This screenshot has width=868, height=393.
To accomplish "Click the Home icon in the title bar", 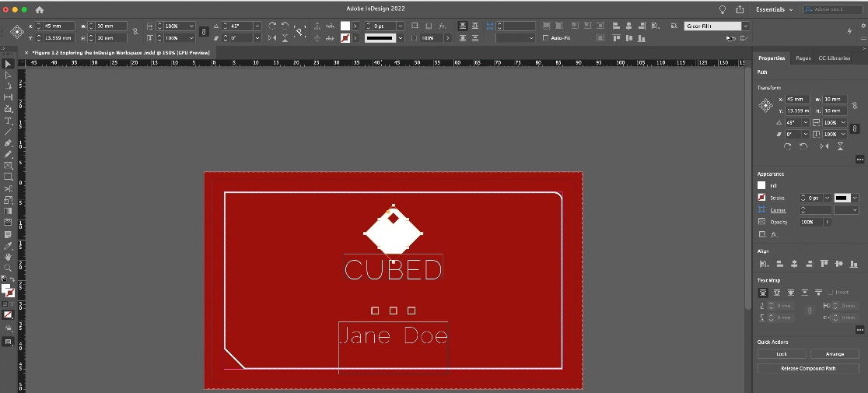I will tap(40, 10).
